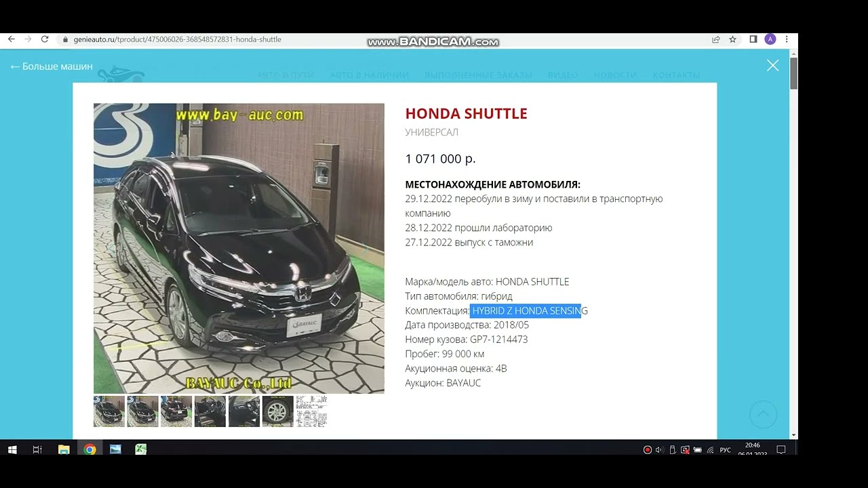Click the HONDA SHUTTLE red heading
This screenshot has width=868, height=488.
(x=466, y=114)
